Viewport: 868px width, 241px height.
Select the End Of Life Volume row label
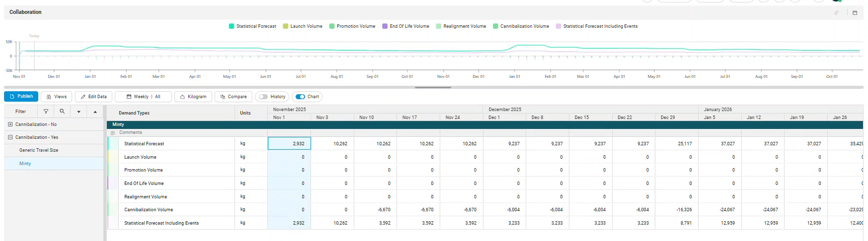tap(144, 183)
